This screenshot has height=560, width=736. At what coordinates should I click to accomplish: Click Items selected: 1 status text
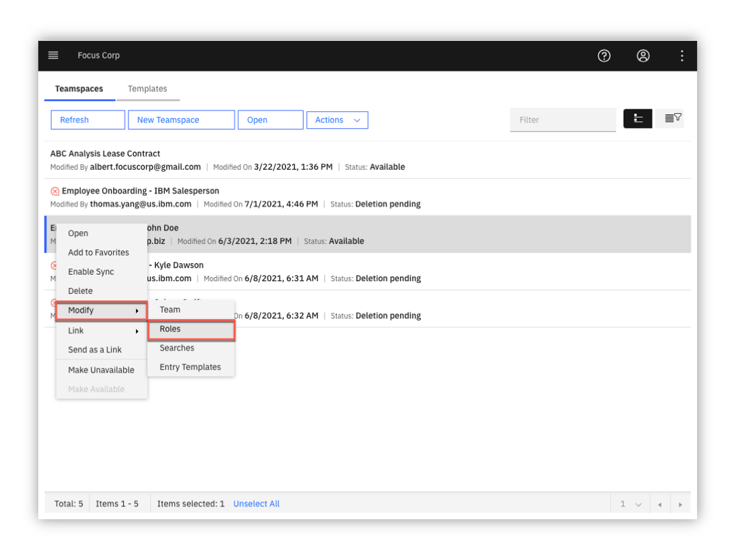[191, 504]
